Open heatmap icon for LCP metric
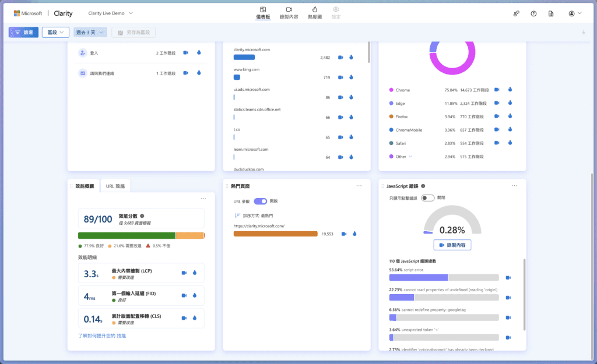Image resolution: width=597 pixels, height=364 pixels. click(x=194, y=272)
